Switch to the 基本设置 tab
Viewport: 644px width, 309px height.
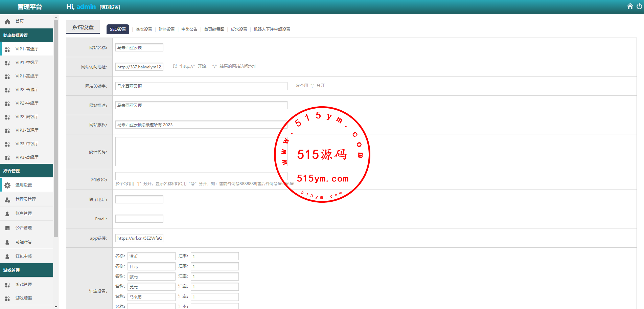click(144, 29)
